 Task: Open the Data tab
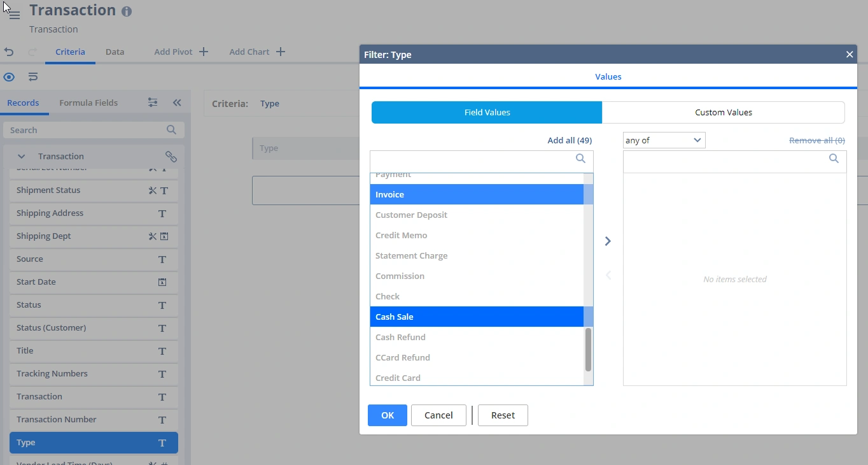(115, 52)
